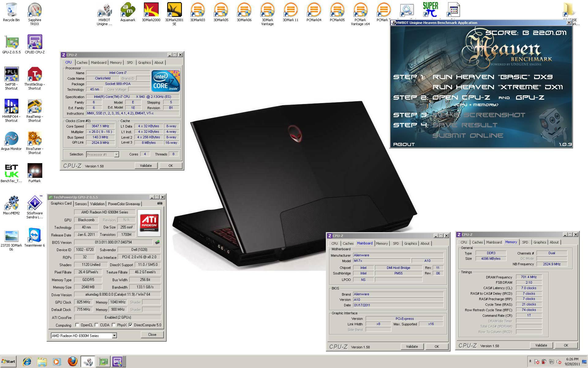Click About in Heaven benchmark app
This screenshot has width=588, height=368.
(404, 144)
